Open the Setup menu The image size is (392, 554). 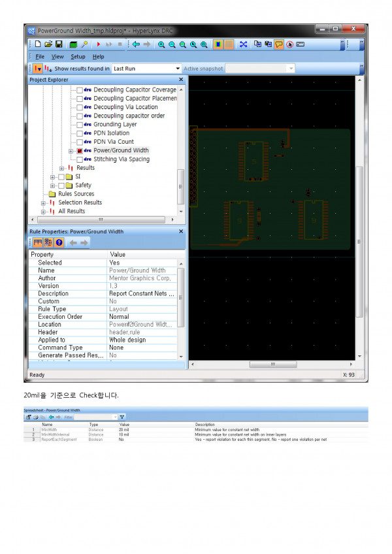[x=78, y=57]
